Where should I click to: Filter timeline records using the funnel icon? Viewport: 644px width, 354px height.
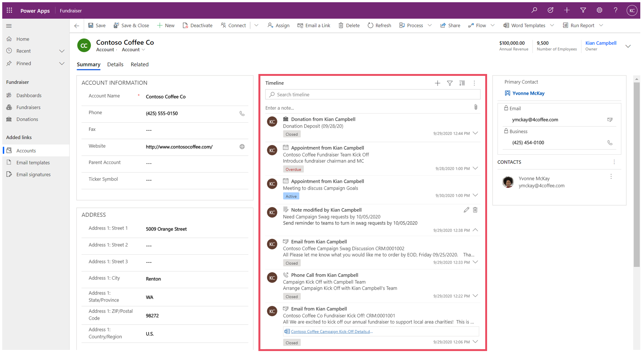coord(450,83)
